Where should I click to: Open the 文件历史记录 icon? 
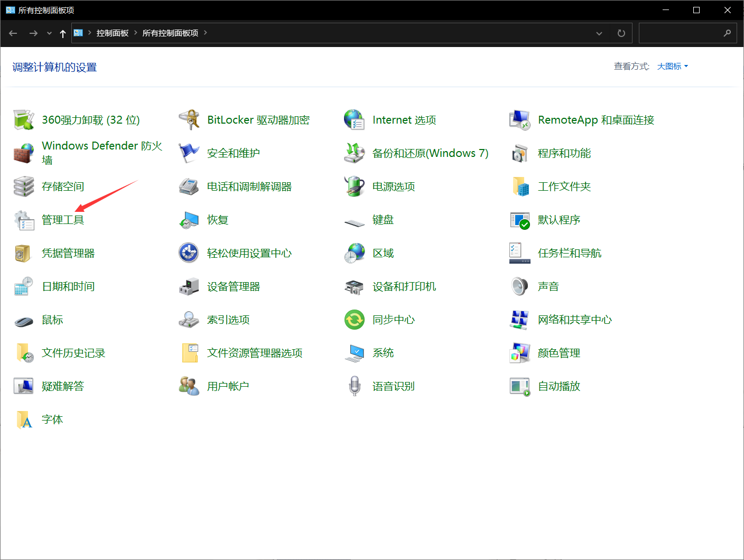[24, 353]
